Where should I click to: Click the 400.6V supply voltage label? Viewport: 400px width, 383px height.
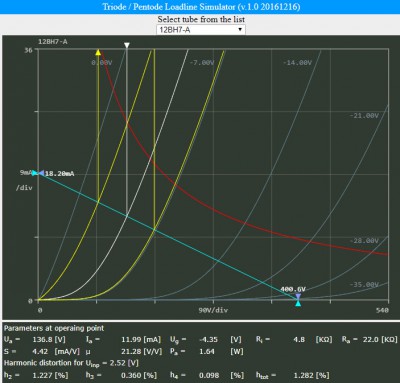293,289
